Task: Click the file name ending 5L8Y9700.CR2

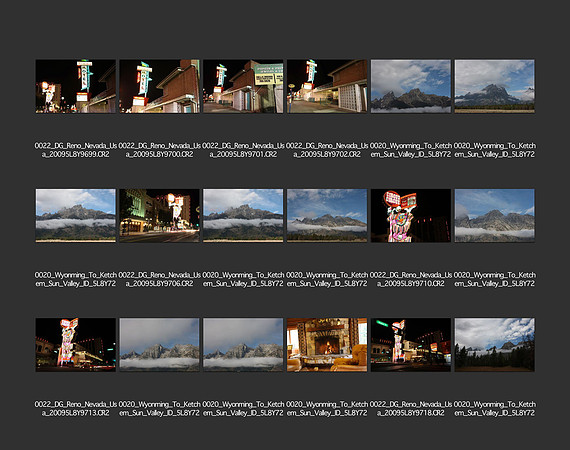Action: pos(160,150)
